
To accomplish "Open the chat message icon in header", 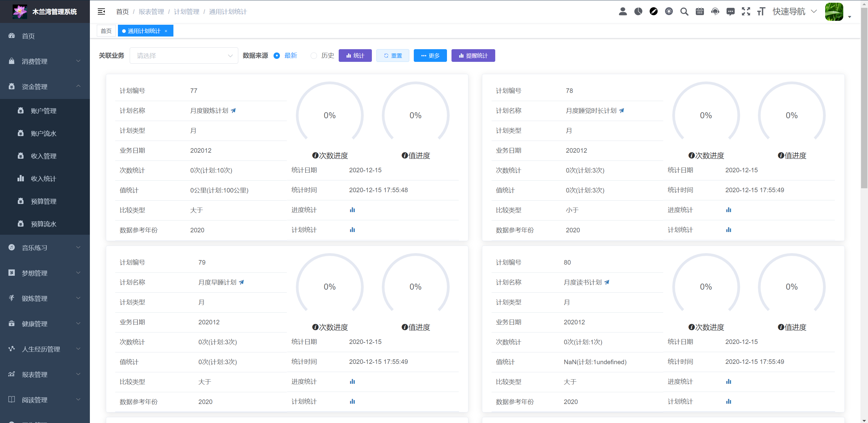I will [x=730, y=11].
